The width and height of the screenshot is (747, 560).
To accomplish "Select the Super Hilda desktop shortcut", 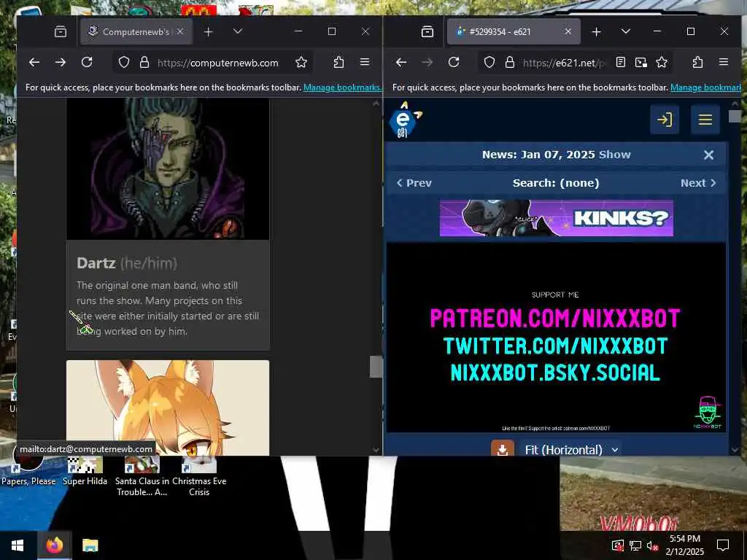I will [x=85, y=470].
